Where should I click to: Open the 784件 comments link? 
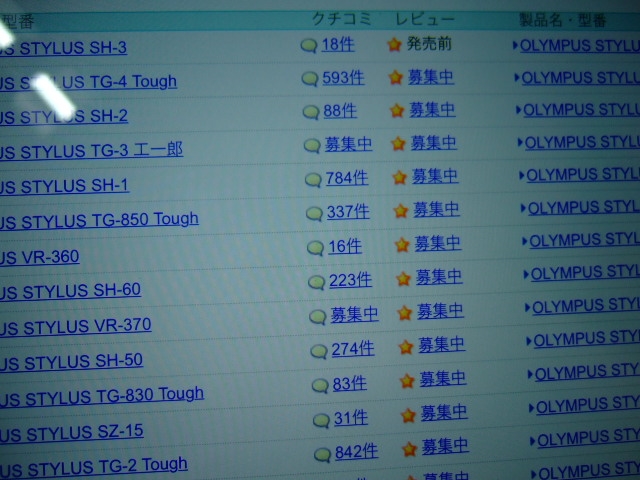pos(347,178)
